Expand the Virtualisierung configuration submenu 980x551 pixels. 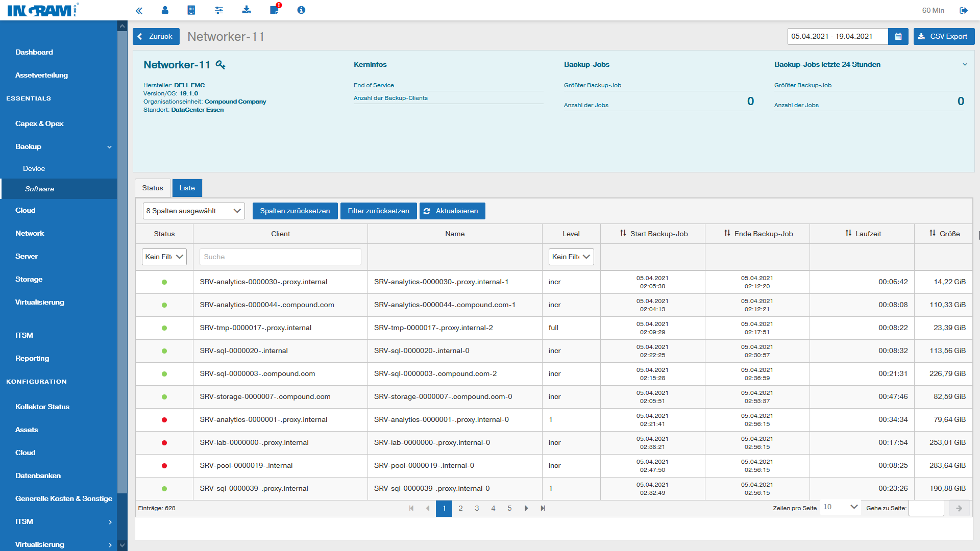tap(110, 545)
